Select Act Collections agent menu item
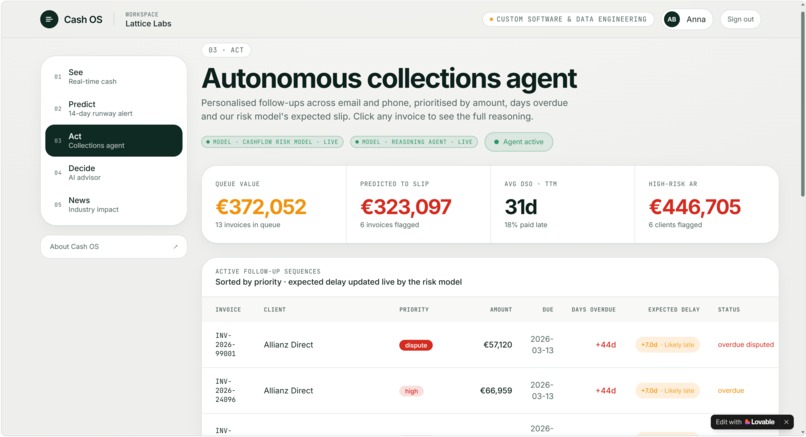806x437 pixels. pyautogui.click(x=114, y=140)
